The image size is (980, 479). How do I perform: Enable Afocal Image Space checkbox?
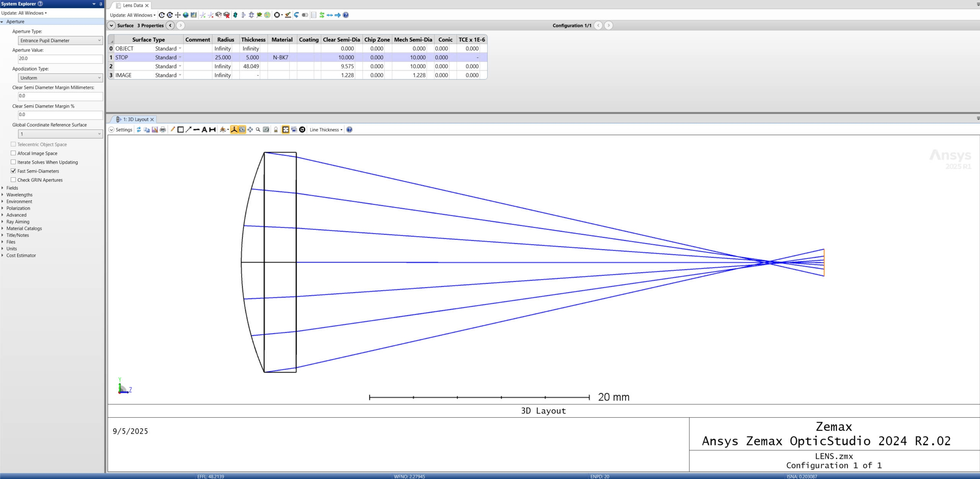(13, 153)
